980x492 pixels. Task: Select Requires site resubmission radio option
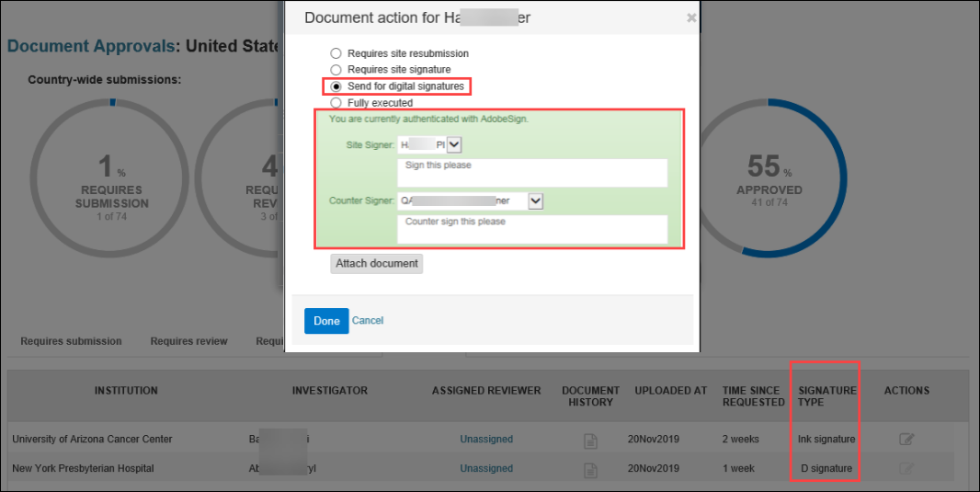coord(336,53)
